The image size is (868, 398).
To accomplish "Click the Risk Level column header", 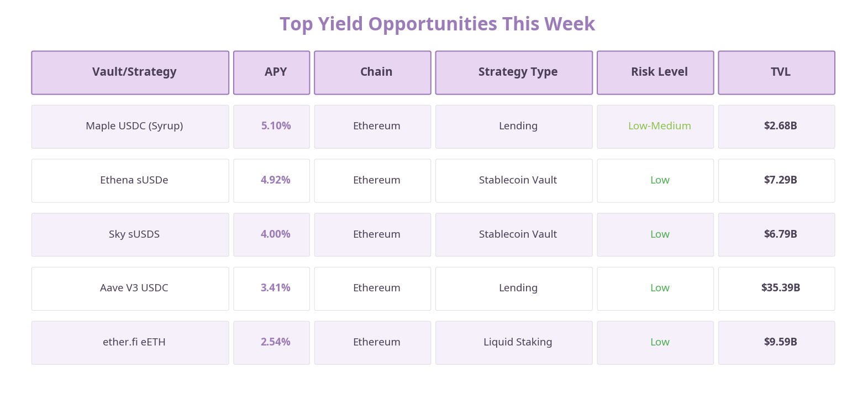I will pos(659,72).
